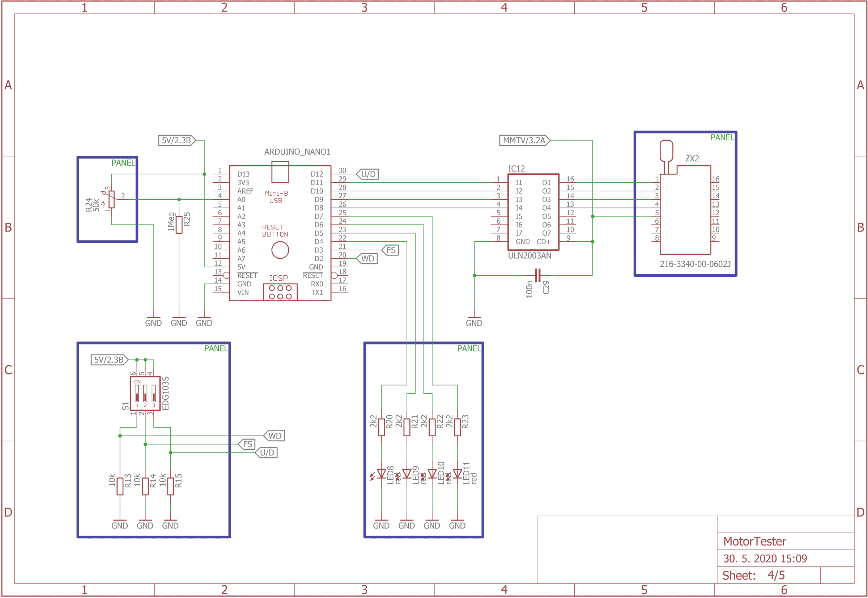The image size is (868, 598).
Task: Open the FS net flag near D2
Action: click(x=391, y=250)
